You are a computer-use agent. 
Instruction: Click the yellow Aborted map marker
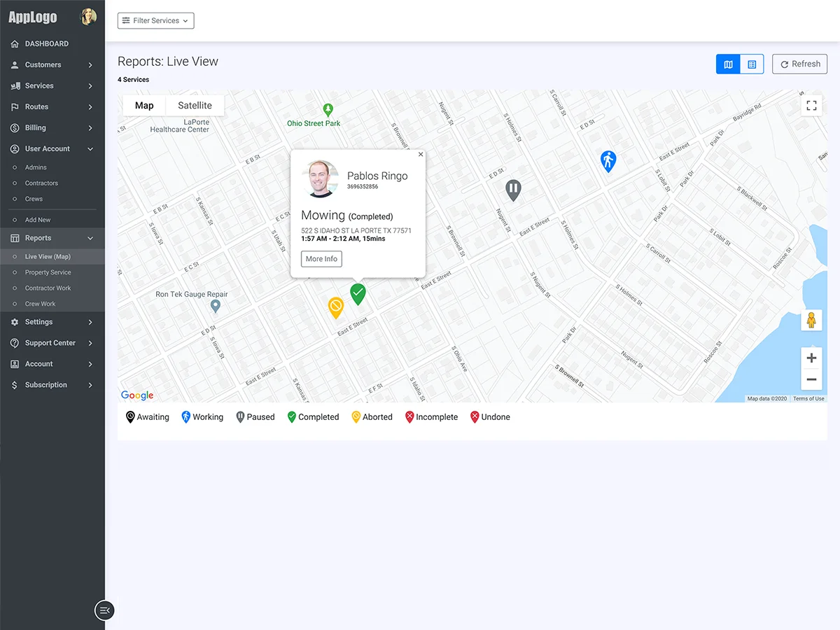336,307
